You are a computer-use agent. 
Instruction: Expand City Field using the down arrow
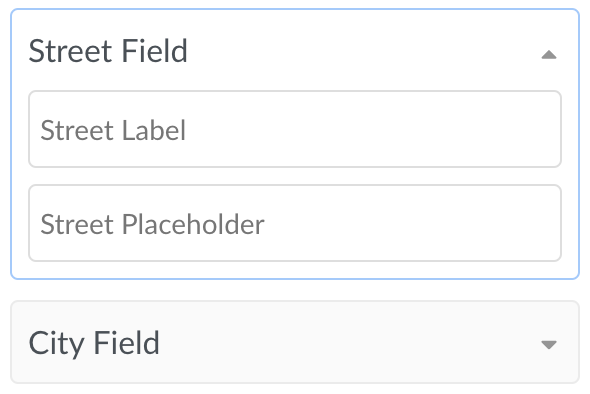click(x=549, y=344)
